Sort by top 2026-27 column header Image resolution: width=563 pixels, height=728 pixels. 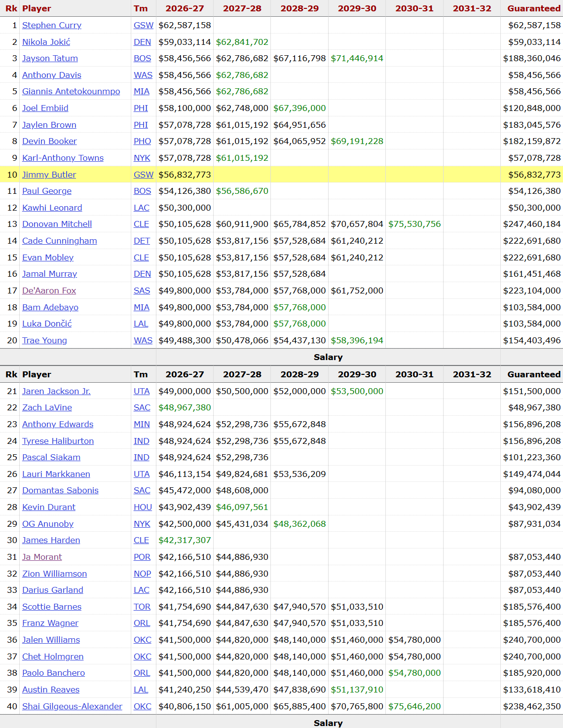[185, 8]
